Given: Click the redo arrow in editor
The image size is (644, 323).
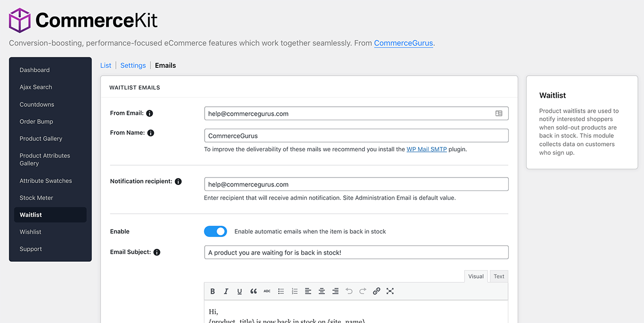Looking at the screenshot, I should (363, 291).
